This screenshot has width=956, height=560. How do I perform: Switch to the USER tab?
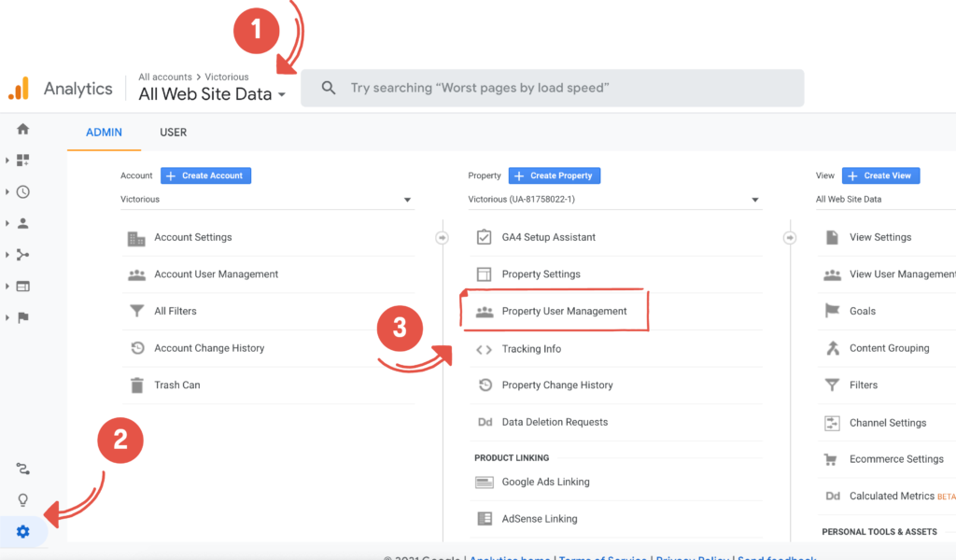[173, 133]
